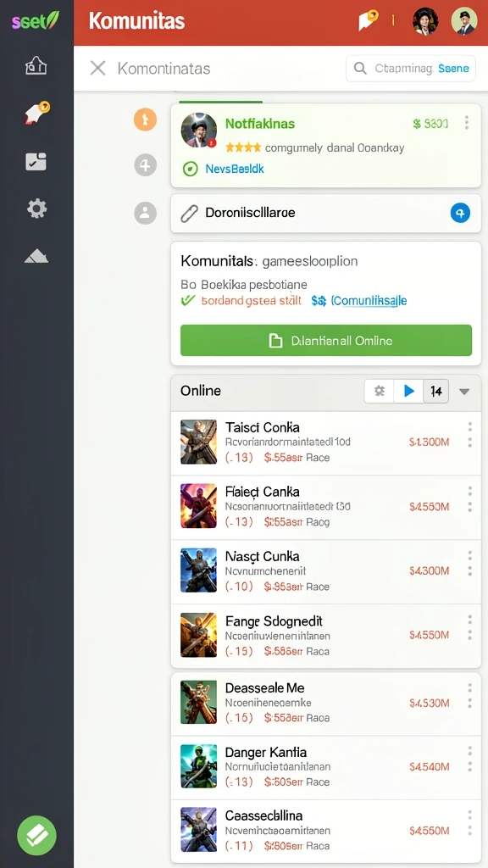This screenshot has height=868, width=488.
Task: Click the blue plus button on Doroniiscllarge
Action: click(460, 213)
